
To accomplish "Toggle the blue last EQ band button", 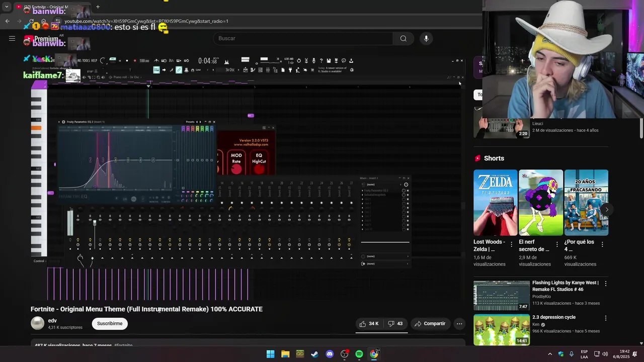I will (x=211, y=129).
